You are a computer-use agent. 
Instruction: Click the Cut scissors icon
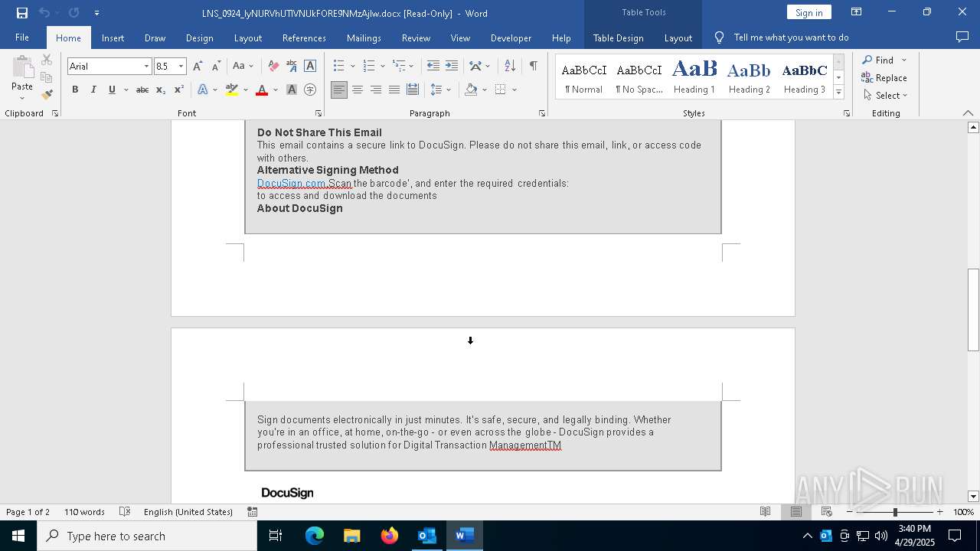tap(47, 60)
